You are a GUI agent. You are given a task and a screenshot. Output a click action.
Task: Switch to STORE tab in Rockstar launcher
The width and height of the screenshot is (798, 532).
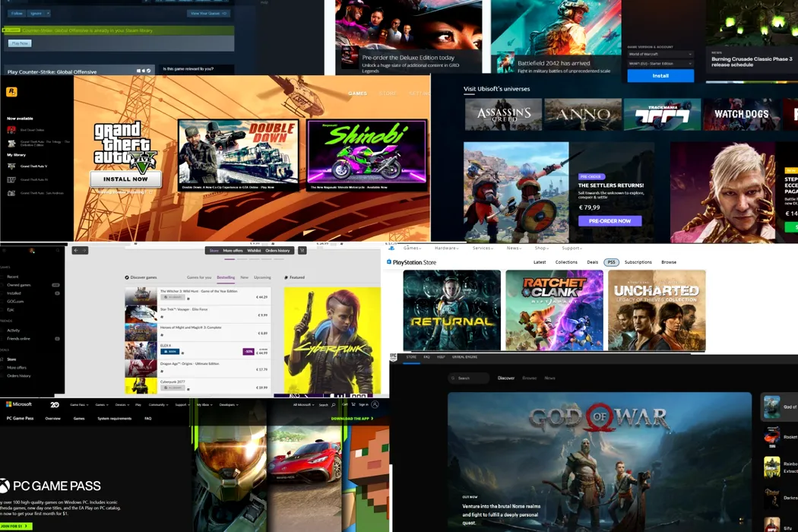coord(388,93)
